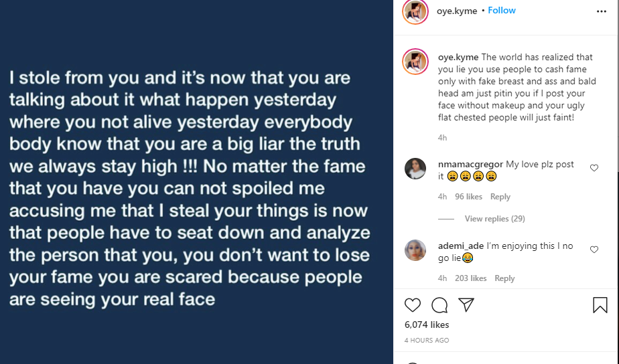This screenshot has width=619, height=364.
Task: Expand View replies (29)
Action: pyautogui.click(x=494, y=219)
